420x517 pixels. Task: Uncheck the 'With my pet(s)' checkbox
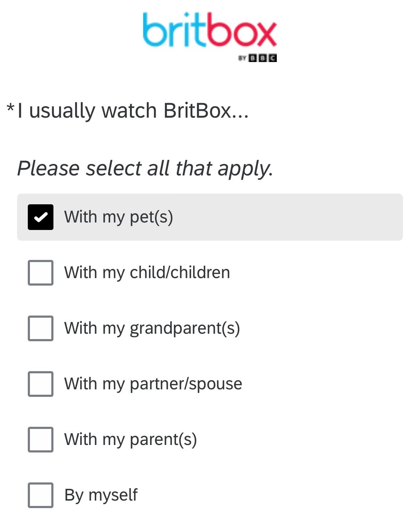(41, 217)
